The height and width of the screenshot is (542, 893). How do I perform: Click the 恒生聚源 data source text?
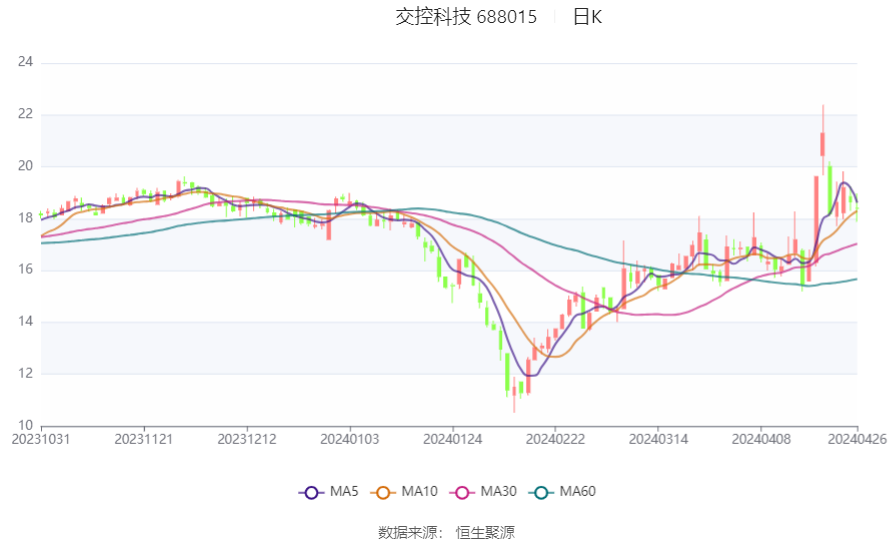(485, 533)
